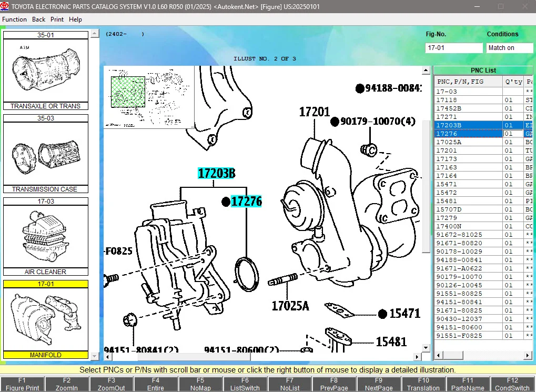The image size is (536, 392).
Task: Click part number 90179-10070(4) in the illustration
Action: click(x=378, y=122)
